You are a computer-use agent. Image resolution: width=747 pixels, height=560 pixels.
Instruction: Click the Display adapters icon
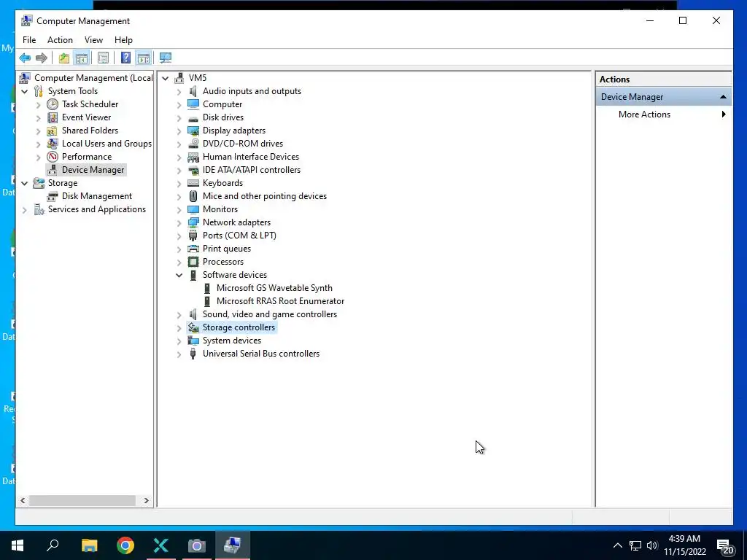pos(193,131)
